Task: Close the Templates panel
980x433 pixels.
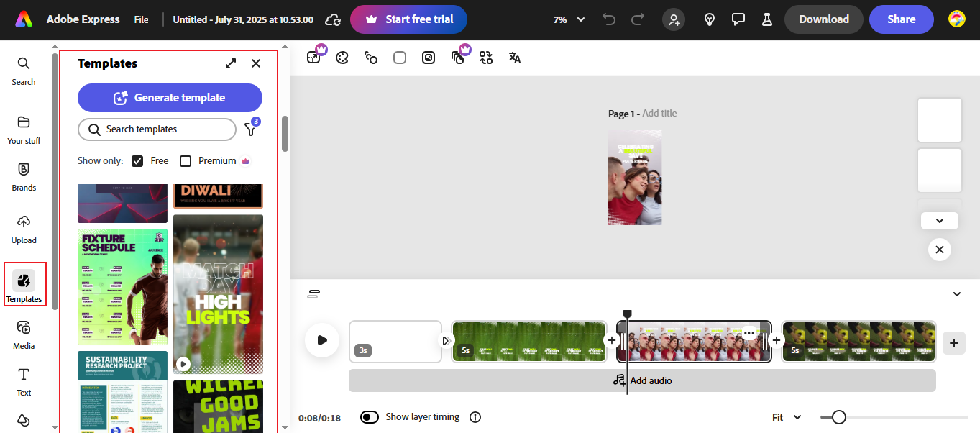Action: click(256, 63)
